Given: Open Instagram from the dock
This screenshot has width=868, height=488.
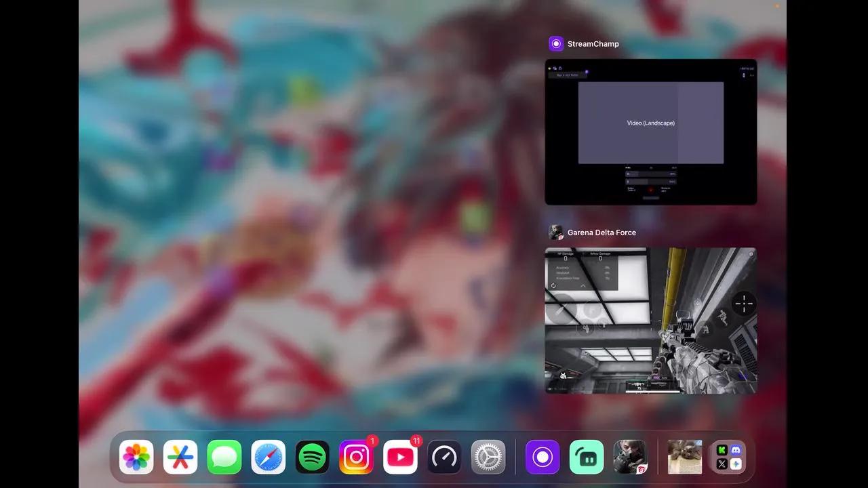Looking at the screenshot, I should [356, 456].
